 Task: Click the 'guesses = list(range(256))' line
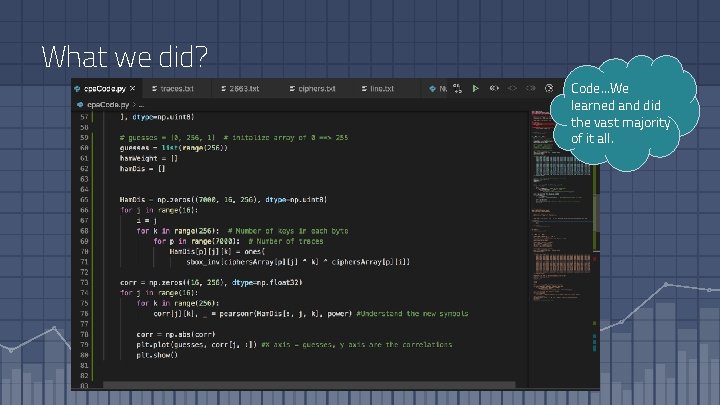point(174,148)
